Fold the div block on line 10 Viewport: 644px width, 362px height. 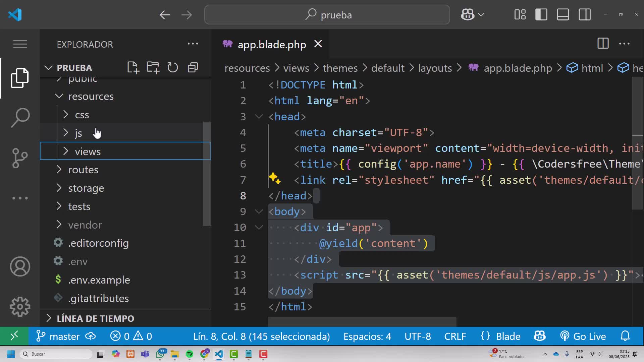tap(259, 227)
